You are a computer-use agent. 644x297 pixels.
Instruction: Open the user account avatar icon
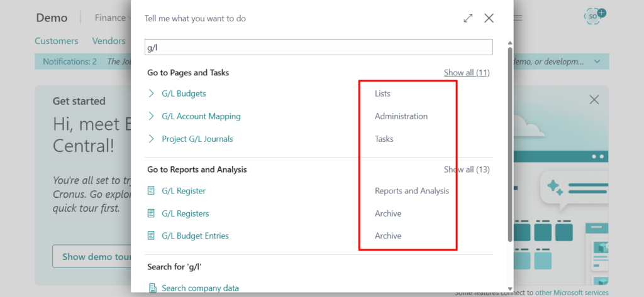tap(594, 17)
